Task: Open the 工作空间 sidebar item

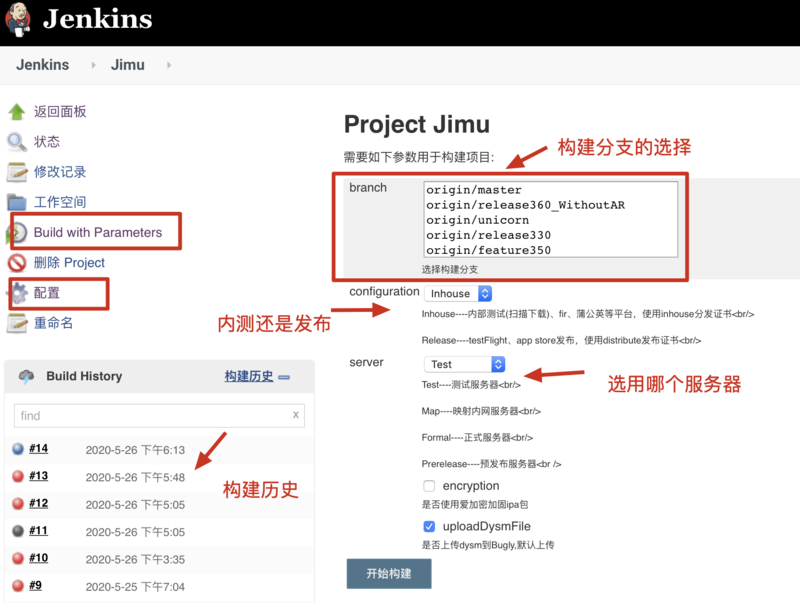Action: coord(60,202)
